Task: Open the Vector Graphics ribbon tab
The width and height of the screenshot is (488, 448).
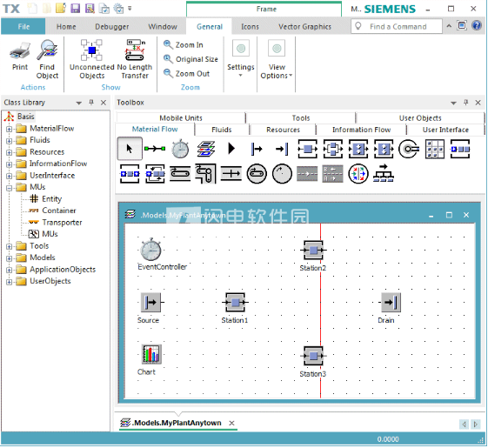Action: click(304, 27)
